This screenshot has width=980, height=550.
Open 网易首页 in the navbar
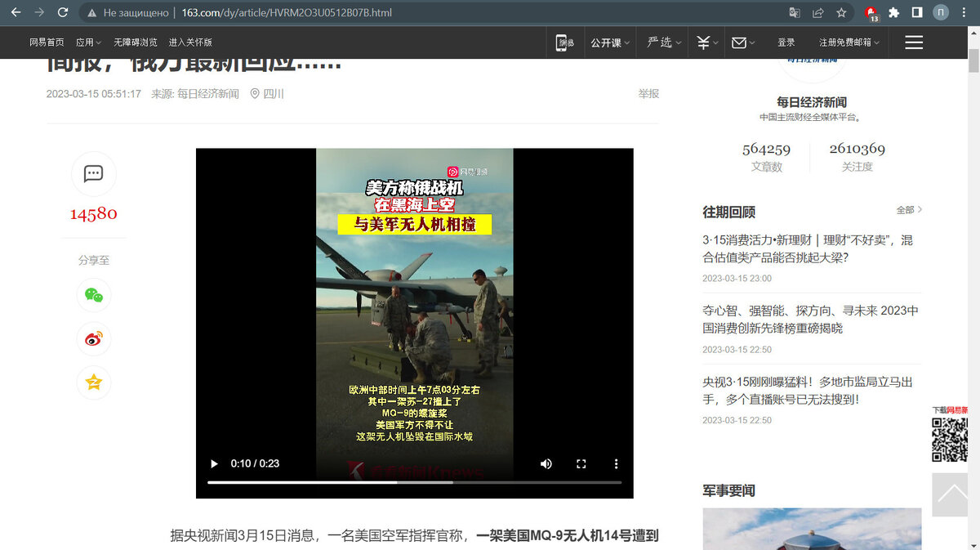47,42
